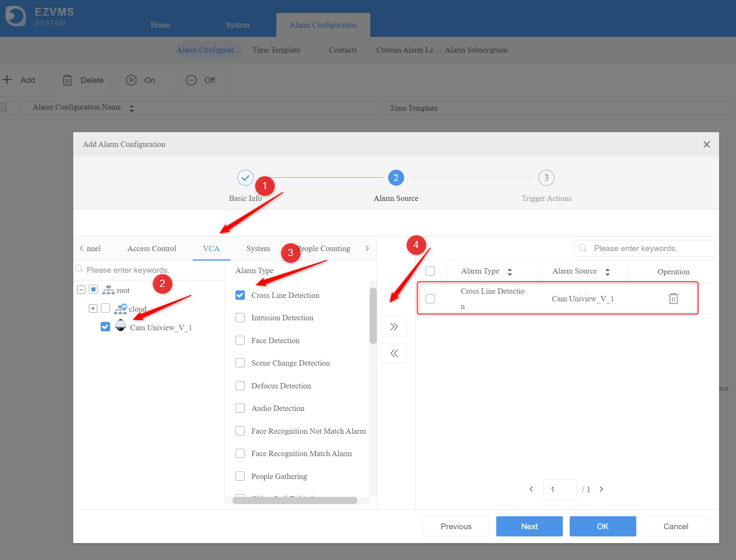Check Intrusion Detection alarm type
Image resolution: width=736 pixels, height=560 pixels.
point(240,318)
